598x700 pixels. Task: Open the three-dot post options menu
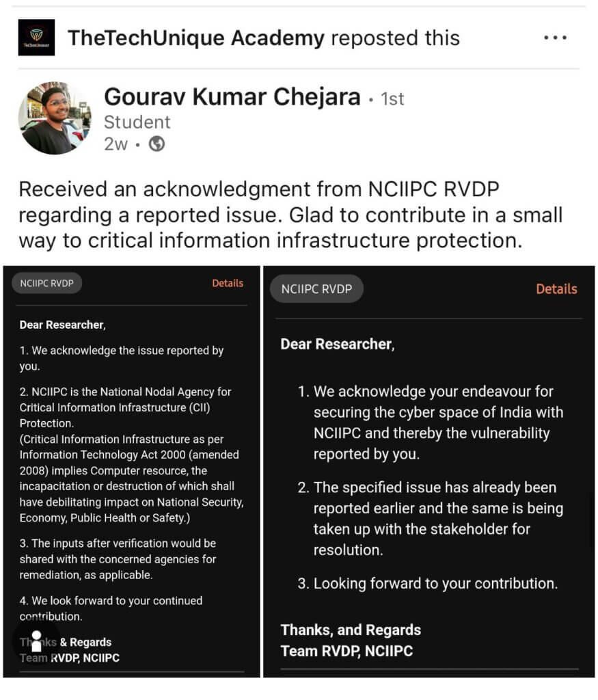(555, 38)
